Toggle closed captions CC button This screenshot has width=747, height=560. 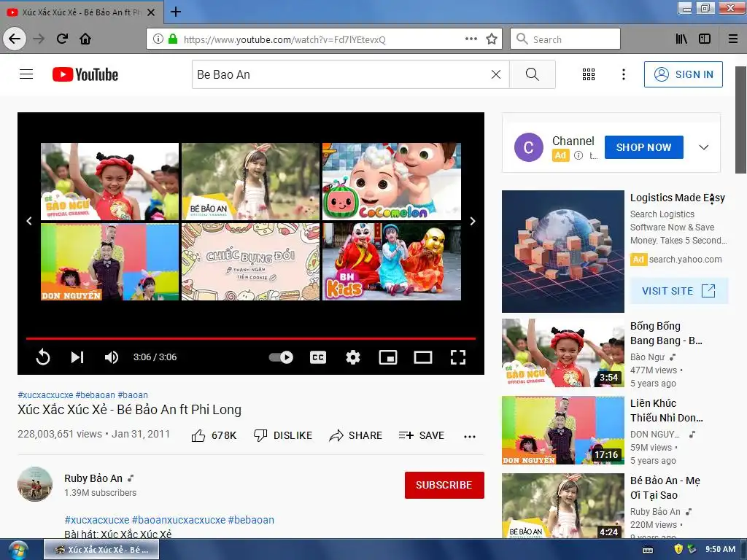(x=318, y=357)
